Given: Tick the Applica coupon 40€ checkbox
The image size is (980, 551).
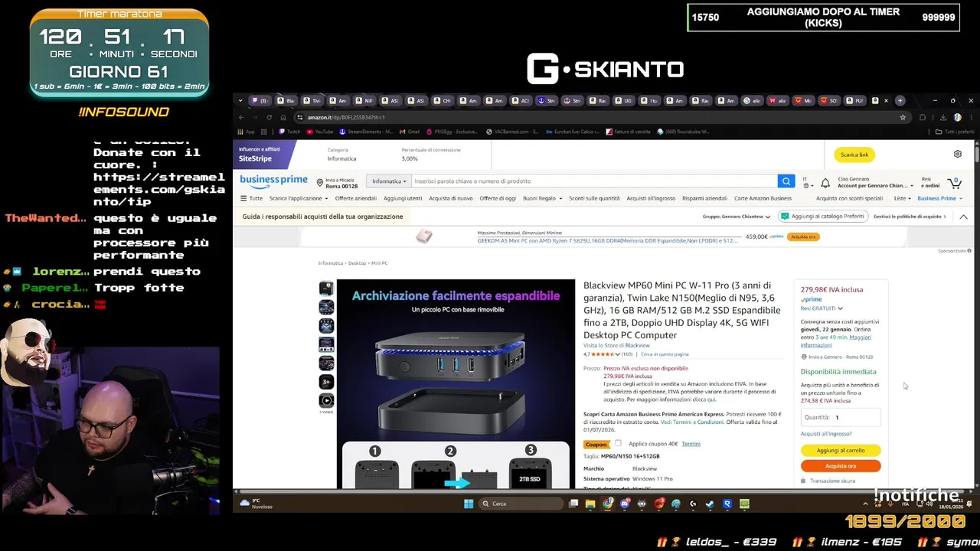Looking at the screenshot, I should tap(618, 443).
